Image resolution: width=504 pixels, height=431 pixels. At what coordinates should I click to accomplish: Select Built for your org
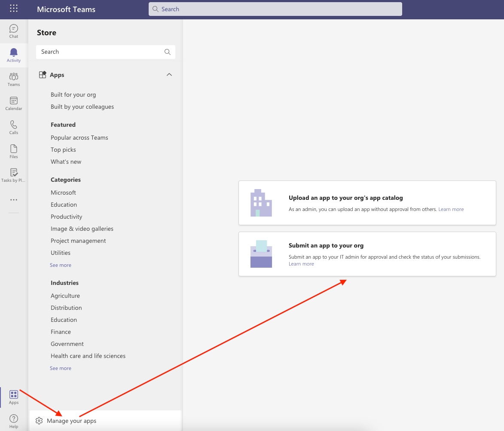[73, 94]
